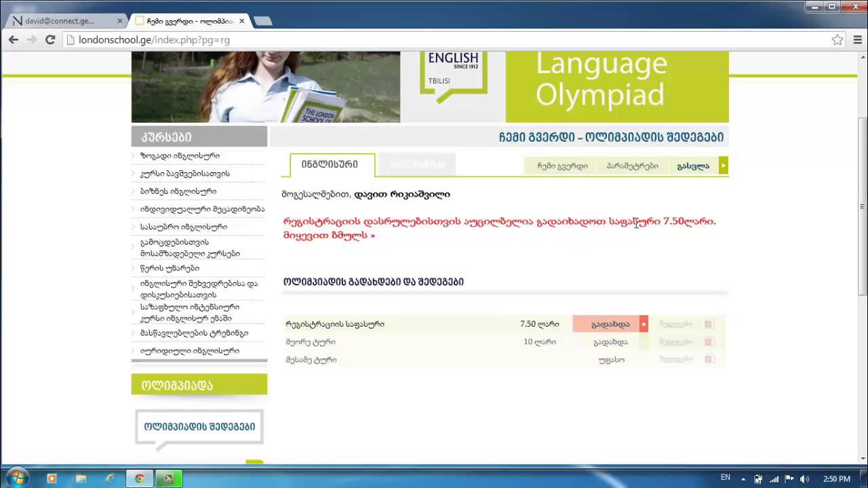Open ზოგადი ინგლისური course link
This screenshot has width=868, height=488.
180,156
